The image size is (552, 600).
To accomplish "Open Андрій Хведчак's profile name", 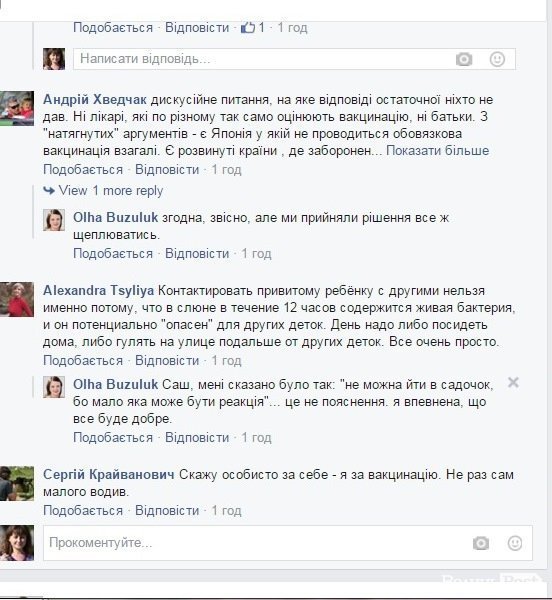I will click(94, 99).
